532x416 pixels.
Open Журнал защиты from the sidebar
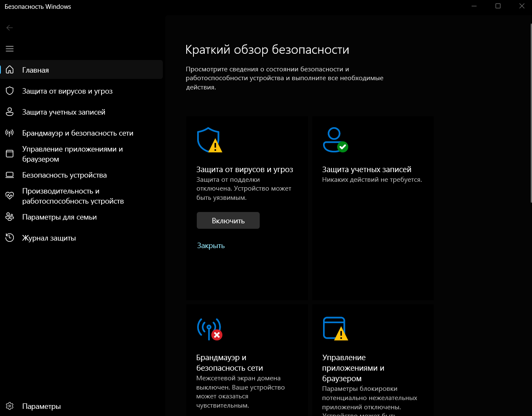[49, 238]
